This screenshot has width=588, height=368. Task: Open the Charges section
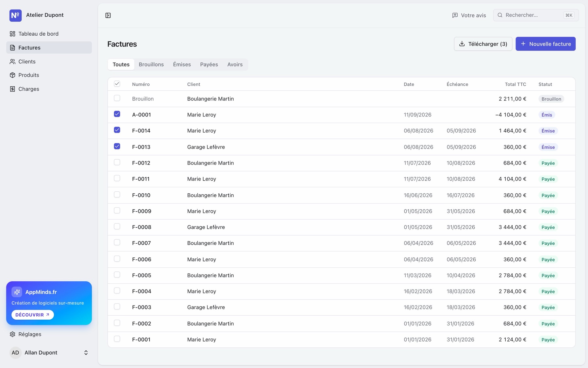tap(49, 89)
